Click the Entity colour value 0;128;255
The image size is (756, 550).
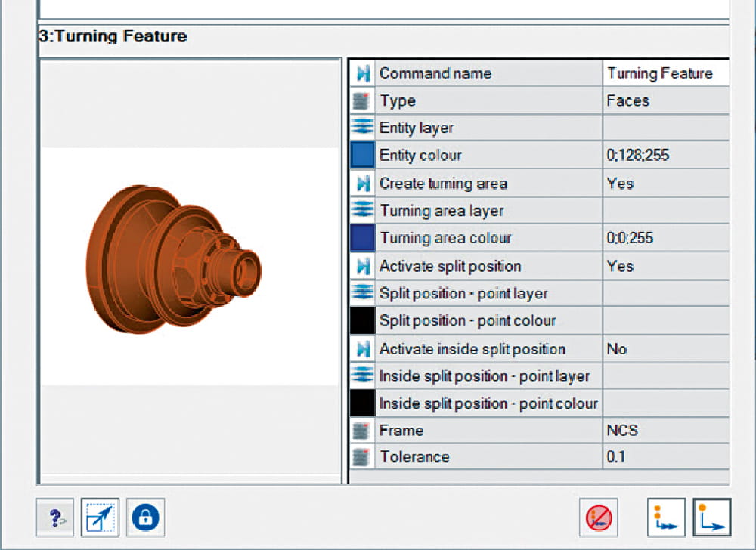[x=666, y=155]
